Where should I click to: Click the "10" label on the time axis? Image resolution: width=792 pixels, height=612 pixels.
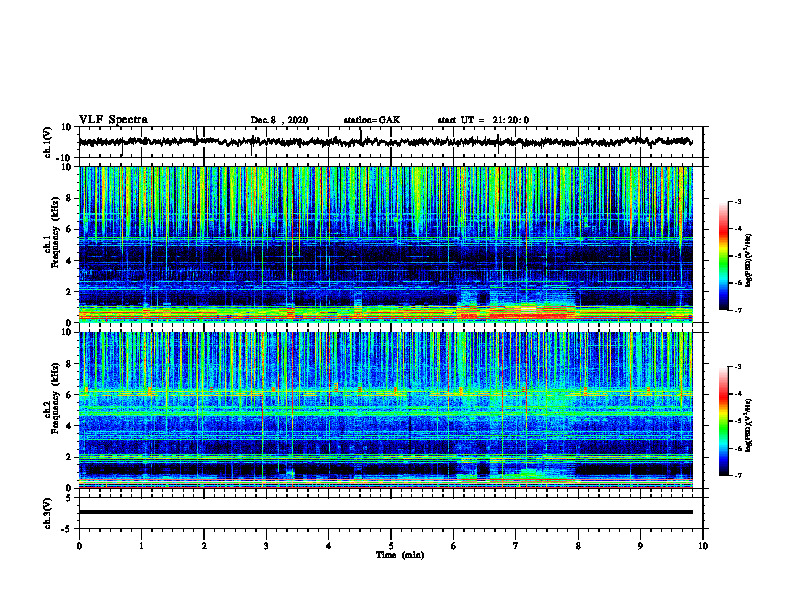[703, 546]
